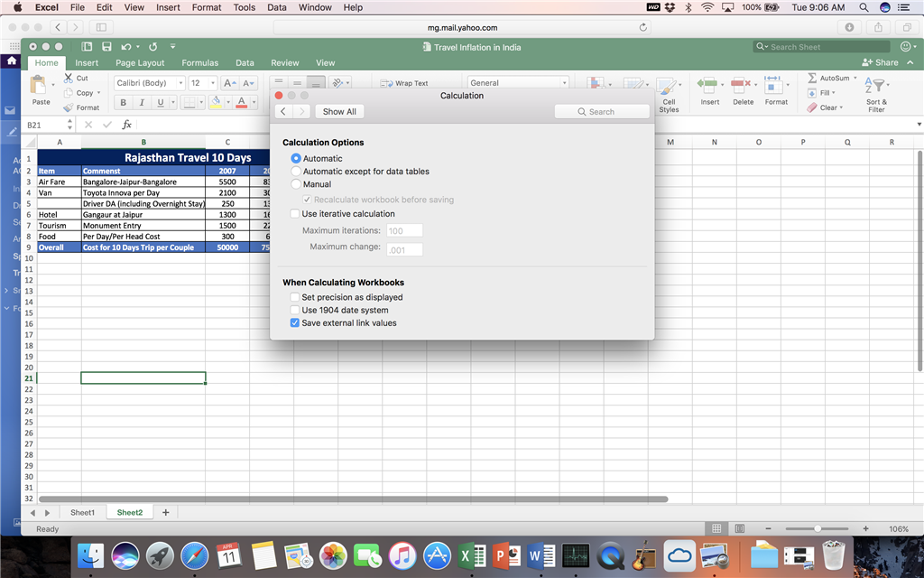Switch to the Formulas ribbon tab
Image resolution: width=924 pixels, height=578 pixels.
point(199,62)
